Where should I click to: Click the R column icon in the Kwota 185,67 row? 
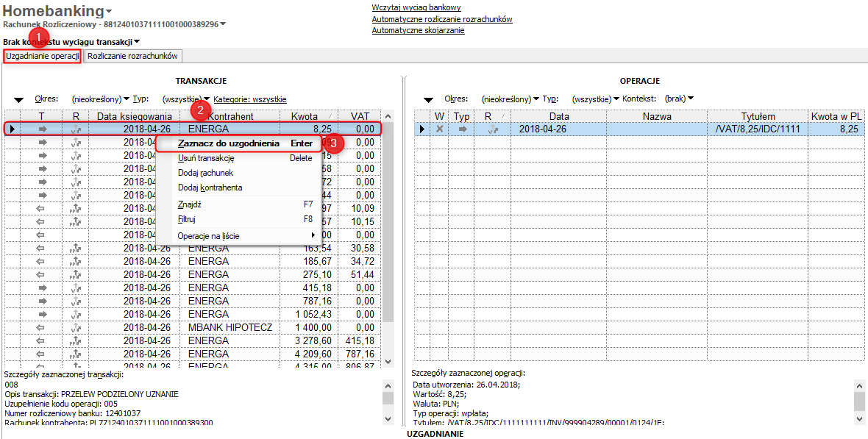(77, 261)
